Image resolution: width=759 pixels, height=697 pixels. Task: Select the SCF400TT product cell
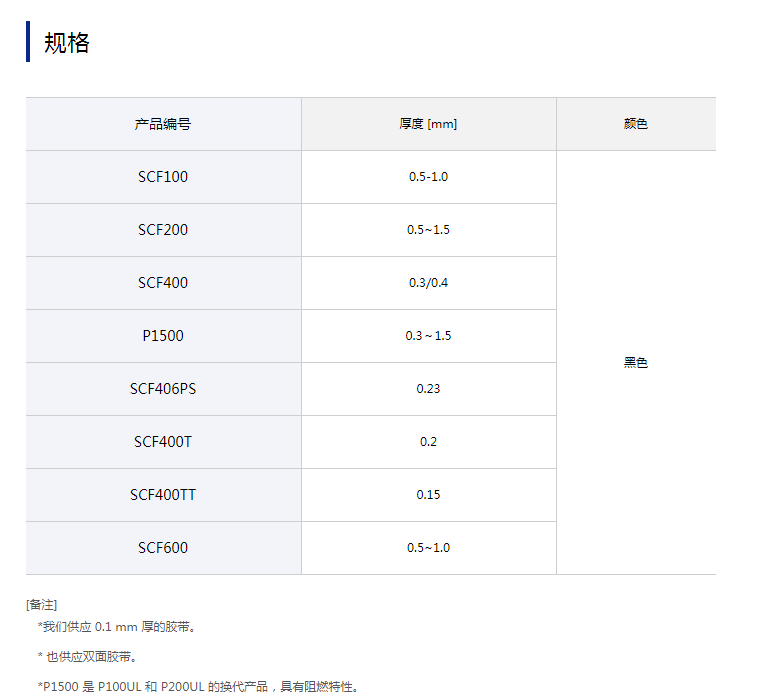point(163,495)
